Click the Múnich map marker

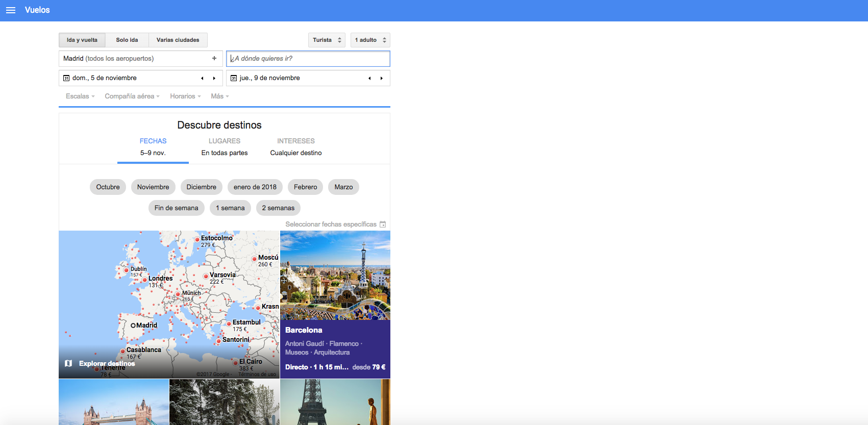(178, 294)
